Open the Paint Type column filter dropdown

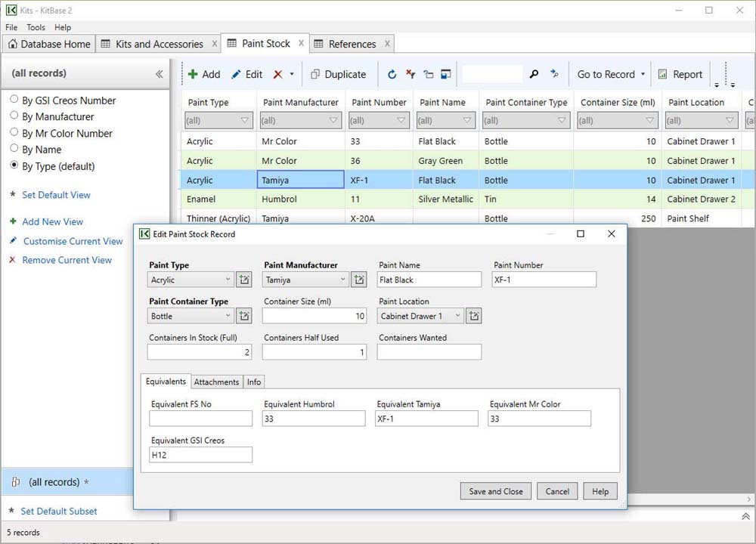click(x=245, y=120)
